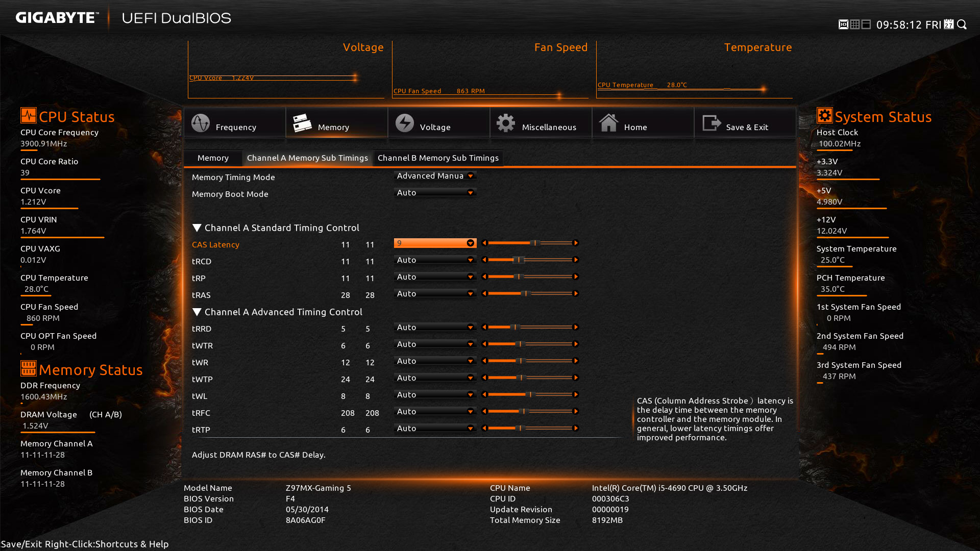Click the Frequency waveform icon
The width and height of the screenshot is (980, 551).
200,123
